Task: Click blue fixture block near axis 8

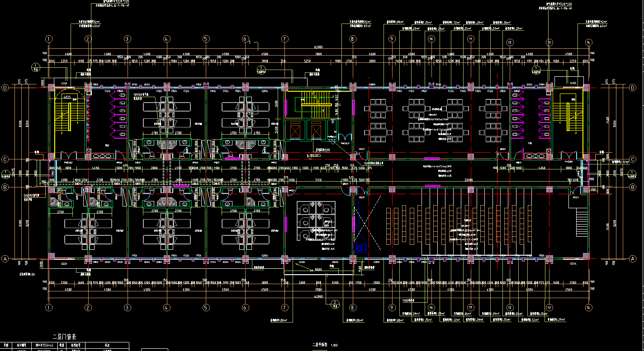Action: point(360,246)
